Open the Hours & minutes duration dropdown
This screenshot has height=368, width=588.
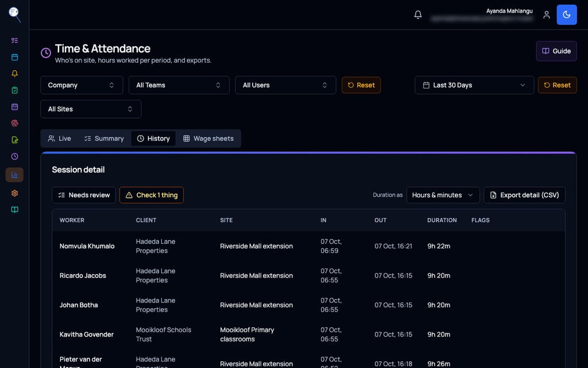443,195
